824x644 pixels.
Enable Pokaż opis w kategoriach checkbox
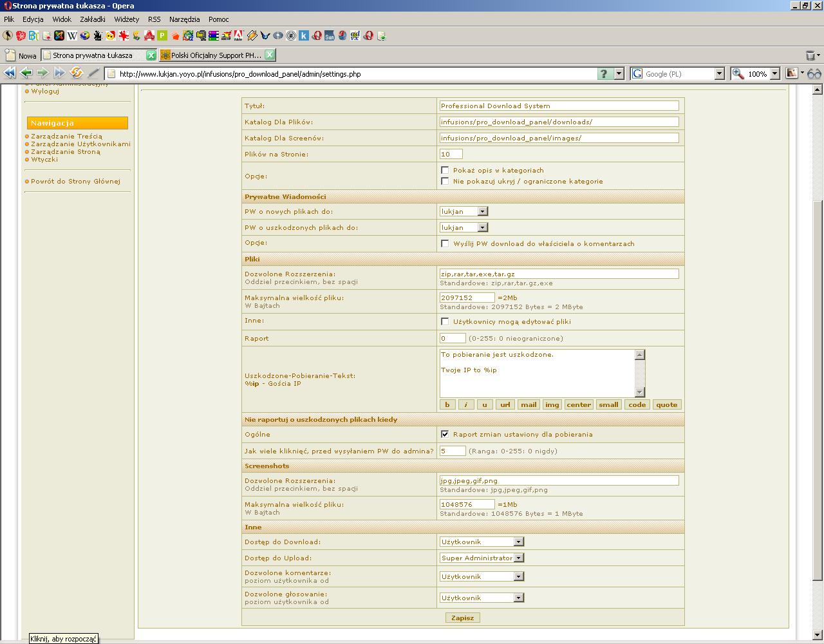445,170
